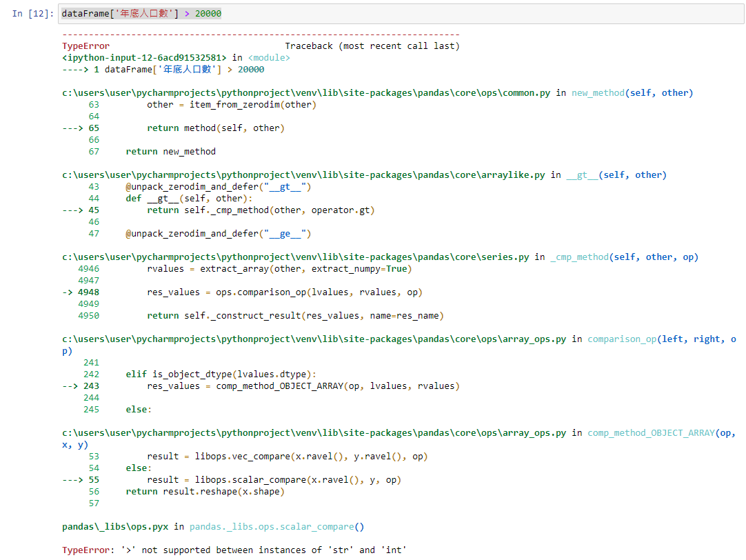Click line 245 'else:' statement
The width and height of the screenshot is (746, 560).
click(x=139, y=410)
